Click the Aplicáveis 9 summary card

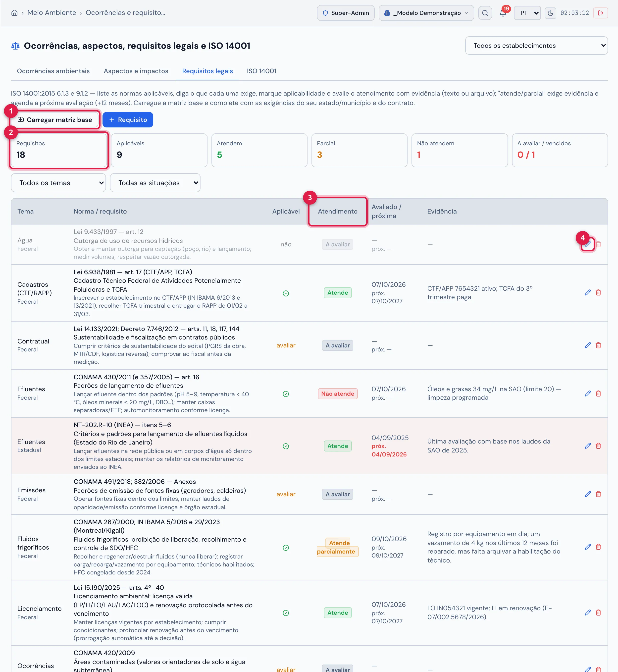coord(159,150)
